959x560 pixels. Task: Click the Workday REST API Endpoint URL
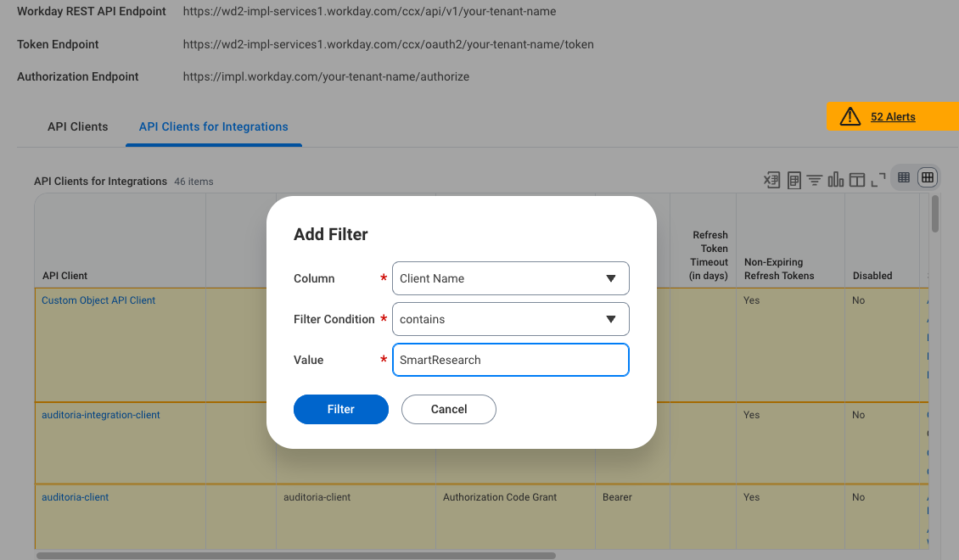[x=369, y=11]
